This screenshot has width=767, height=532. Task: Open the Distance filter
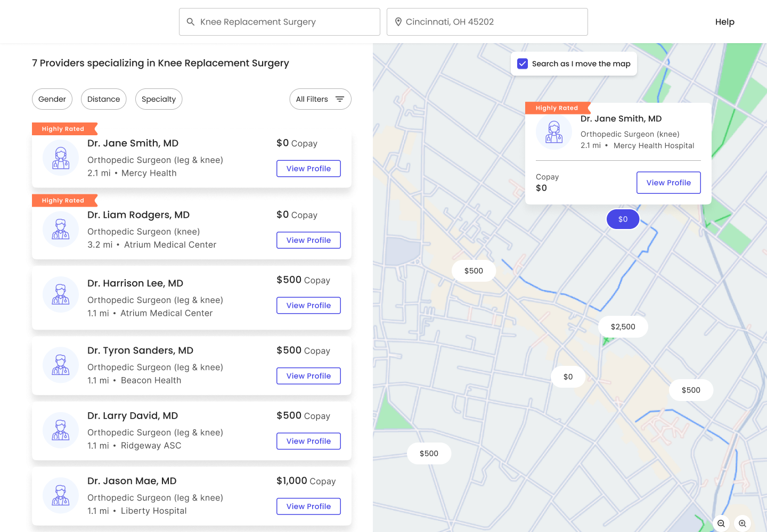coord(104,99)
